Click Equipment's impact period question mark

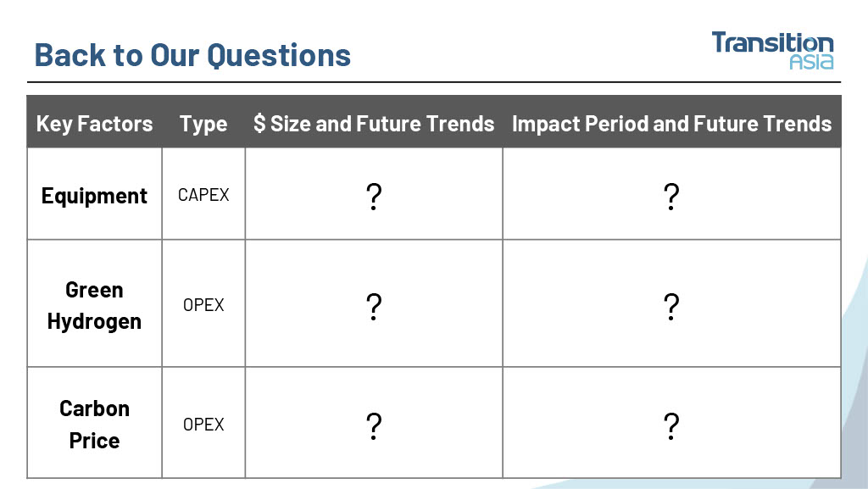pos(671,197)
